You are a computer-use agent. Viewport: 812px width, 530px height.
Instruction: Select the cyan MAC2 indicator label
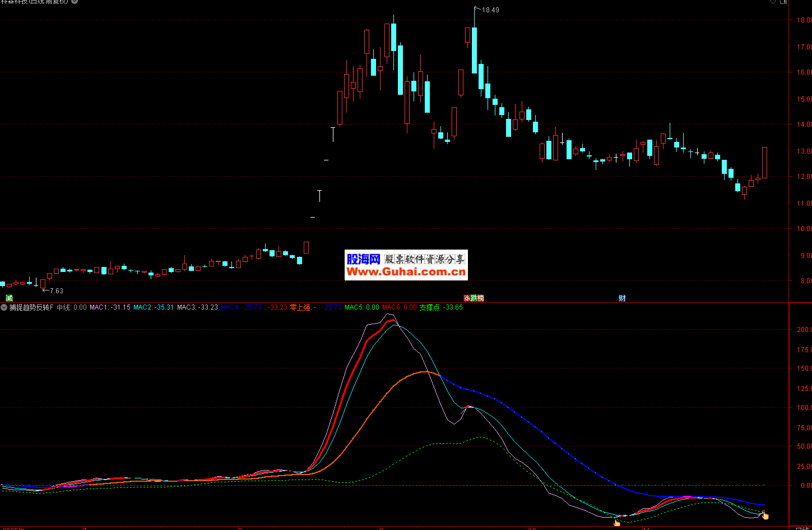tap(153, 307)
